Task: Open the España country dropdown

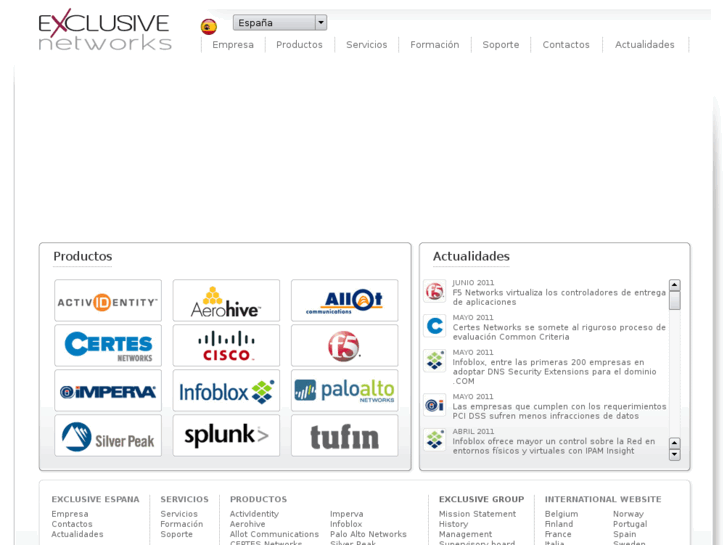Action: (280, 22)
